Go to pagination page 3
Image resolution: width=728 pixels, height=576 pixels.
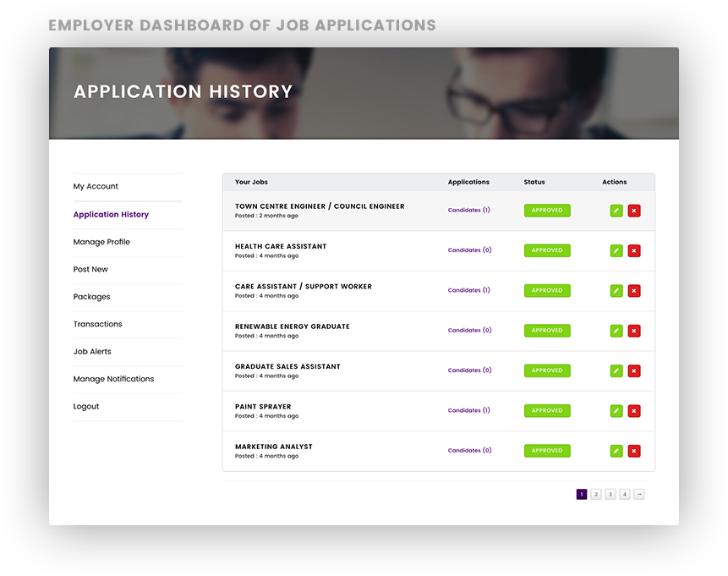(610, 494)
